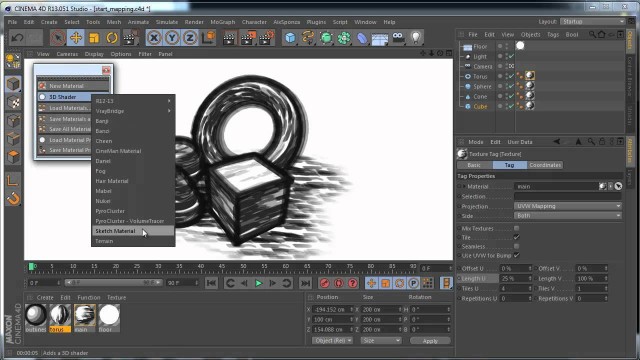
Task: Record active objects keyframe button
Action: (325, 283)
